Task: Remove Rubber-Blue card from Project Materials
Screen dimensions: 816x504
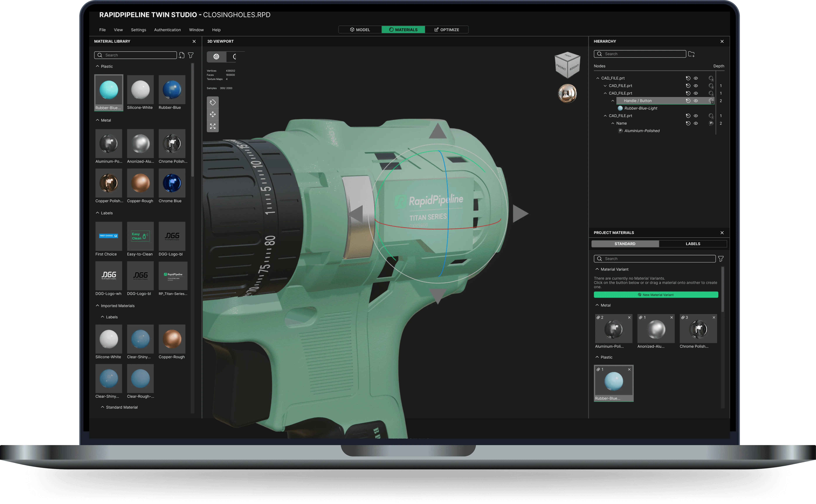Action: tap(629, 370)
